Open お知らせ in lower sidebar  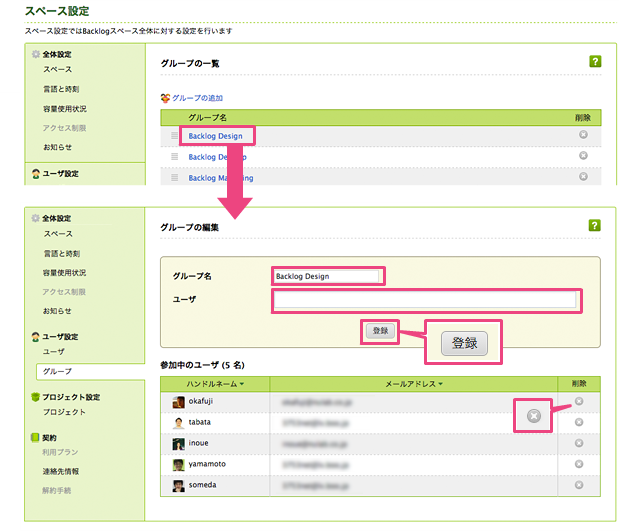click(57, 311)
